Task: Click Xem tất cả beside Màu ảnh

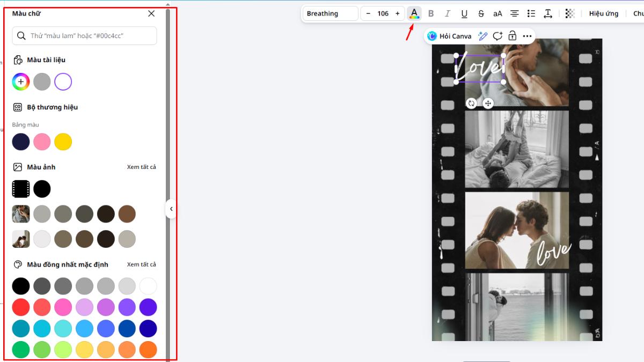Action: 141,167
